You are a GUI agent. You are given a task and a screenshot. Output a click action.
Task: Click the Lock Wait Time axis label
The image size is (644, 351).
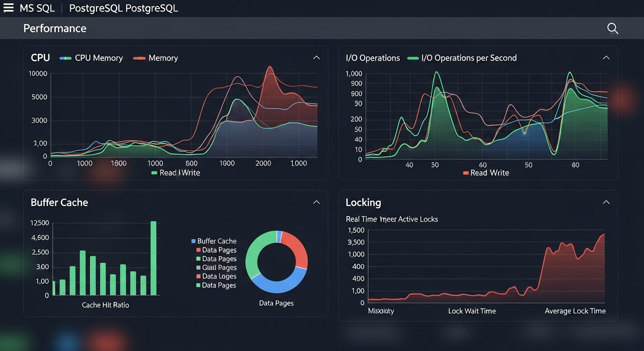472,311
